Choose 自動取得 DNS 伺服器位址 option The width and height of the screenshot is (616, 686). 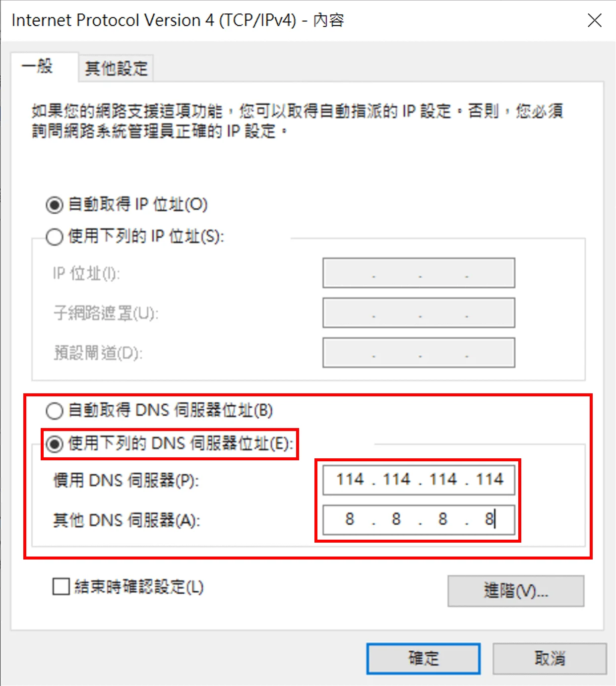pos(55,411)
